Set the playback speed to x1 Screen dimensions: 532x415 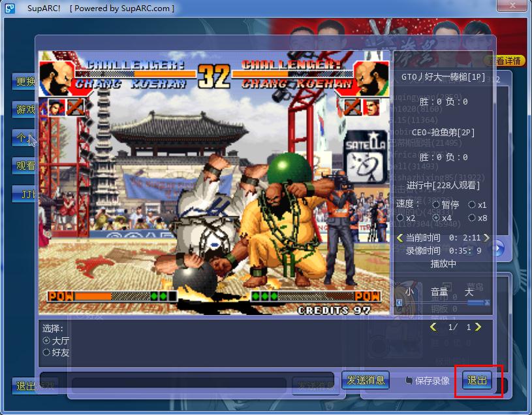(471, 205)
